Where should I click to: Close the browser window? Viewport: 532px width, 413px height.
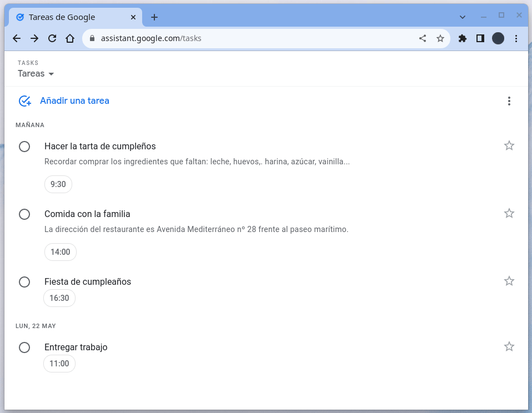pos(519,15)
